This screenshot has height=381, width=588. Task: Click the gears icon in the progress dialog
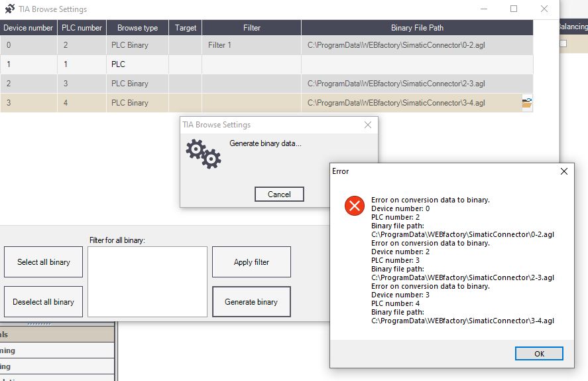click(204, 154)
